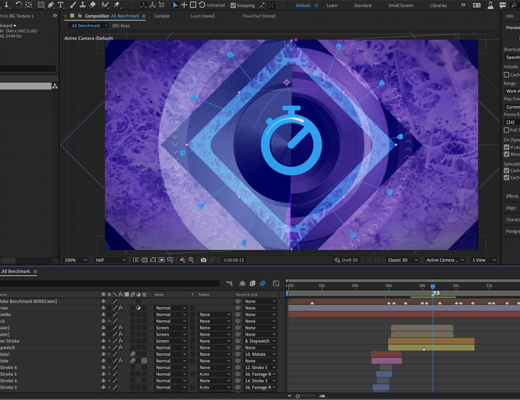Viewport: 520px width, 400px height.
Task: Switch to the Small Screen workspace
Action: [401, 5]
